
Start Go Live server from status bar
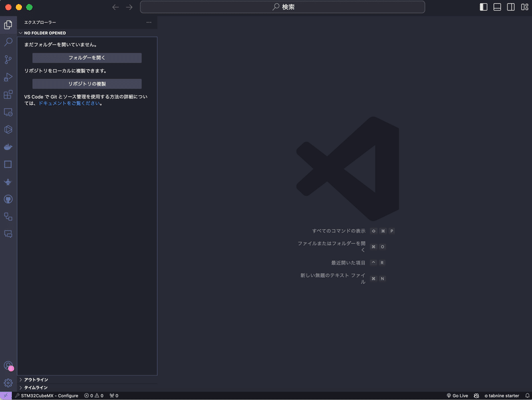(457, 395)
